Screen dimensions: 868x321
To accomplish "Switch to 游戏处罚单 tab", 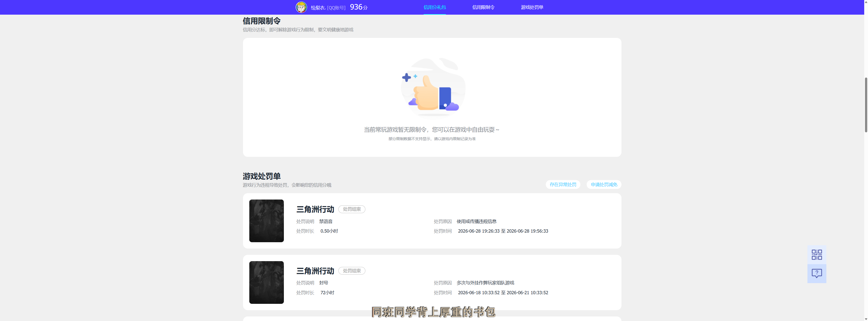I will (532, 7).
